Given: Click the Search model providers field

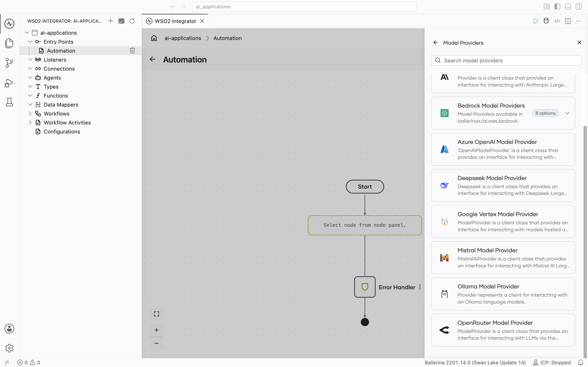Looking at the screenshot, I should (x=506, y=60).
